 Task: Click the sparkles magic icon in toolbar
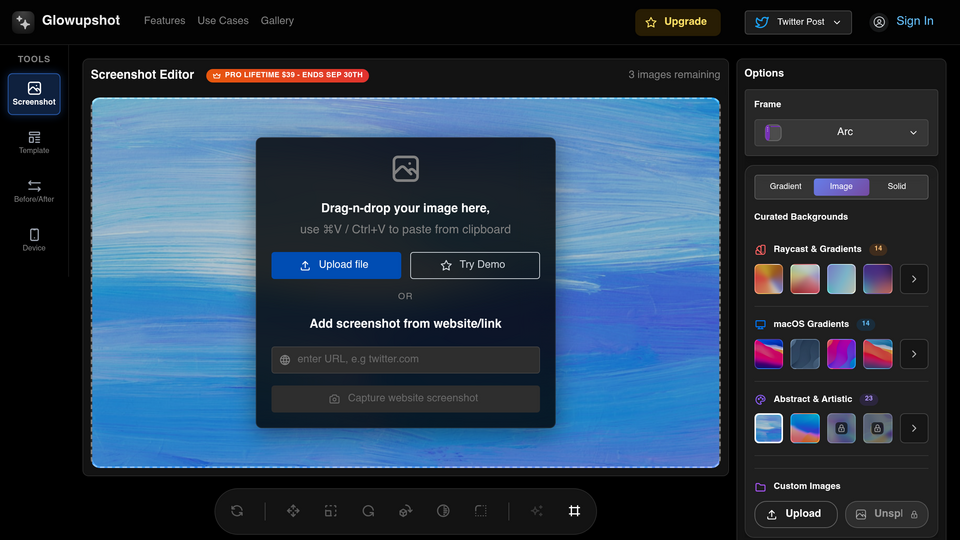(537, 511)
